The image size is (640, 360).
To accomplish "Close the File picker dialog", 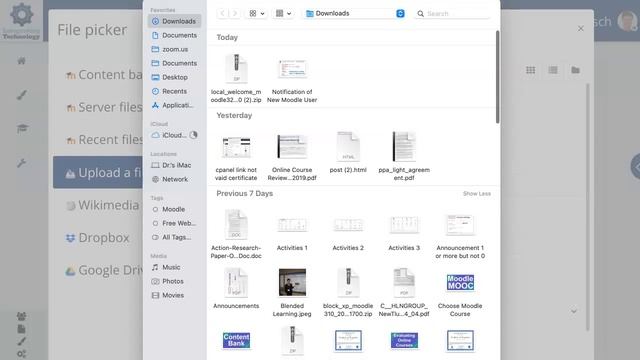I will 580,29.
